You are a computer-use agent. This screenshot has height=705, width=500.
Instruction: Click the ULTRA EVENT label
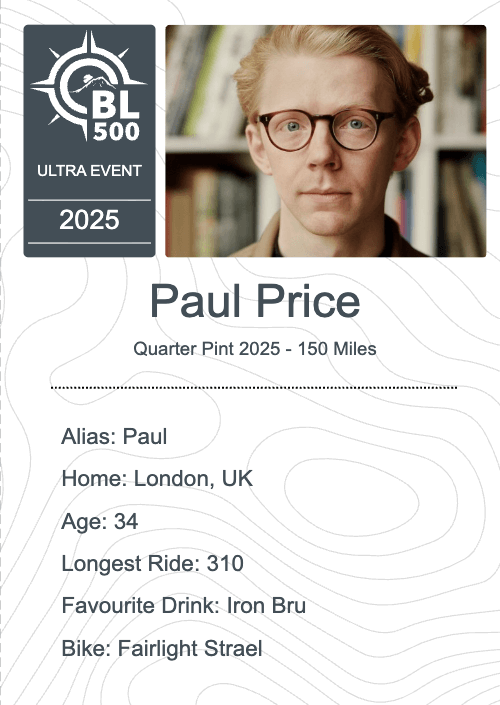(x=89, y=171)
